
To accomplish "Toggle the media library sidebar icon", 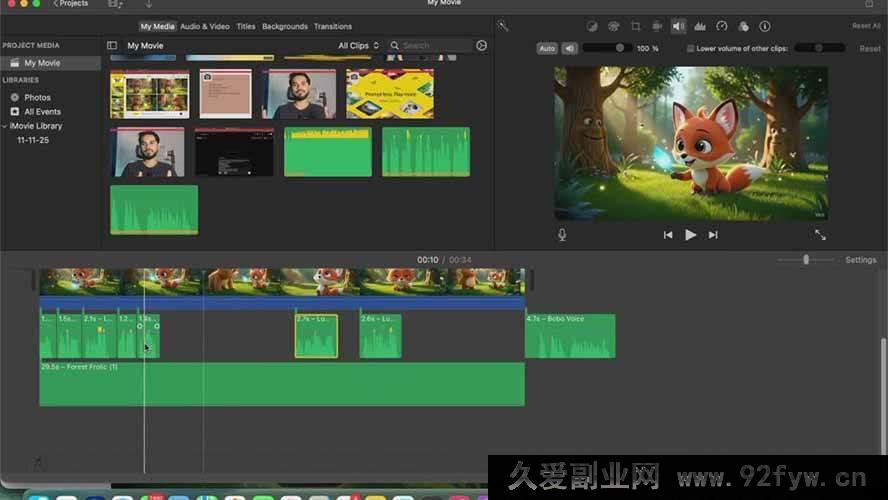I will (x=112, y=46).
